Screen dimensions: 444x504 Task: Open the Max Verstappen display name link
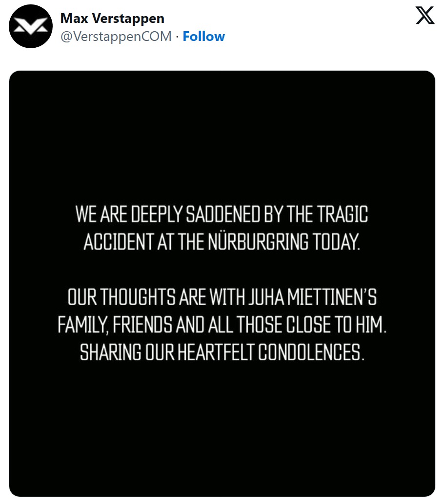coord(112,19)
